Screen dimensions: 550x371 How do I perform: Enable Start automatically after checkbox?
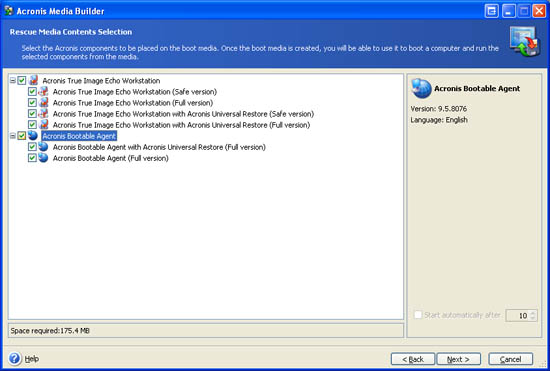pos(418,315)
